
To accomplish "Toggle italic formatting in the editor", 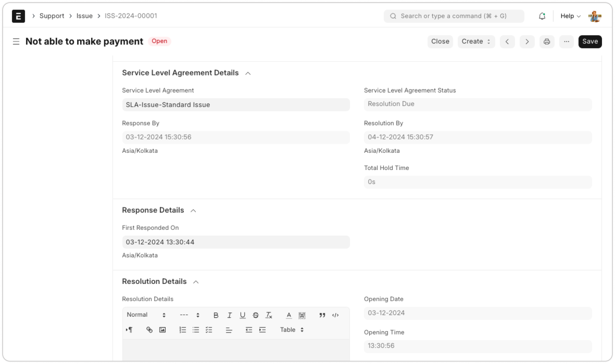I will (229, 315).
